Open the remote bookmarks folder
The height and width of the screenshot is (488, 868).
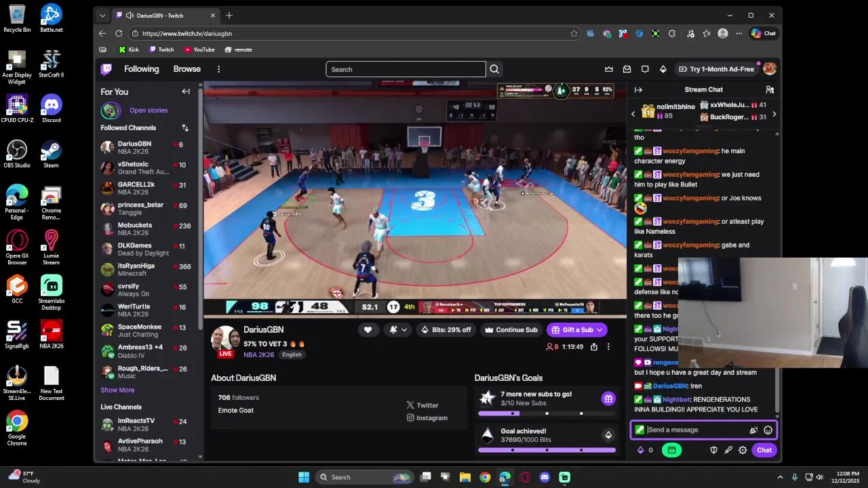(238, 49)
